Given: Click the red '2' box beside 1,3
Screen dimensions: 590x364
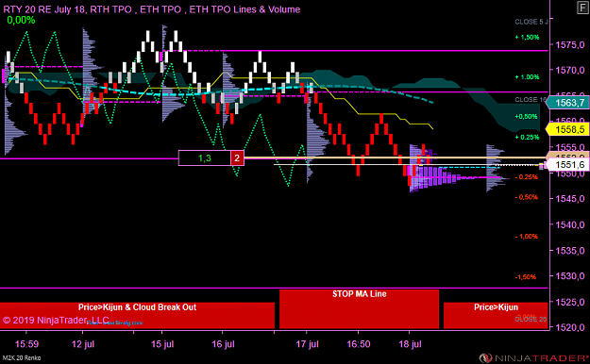Looking at the screenshot, I should [237, 157].
